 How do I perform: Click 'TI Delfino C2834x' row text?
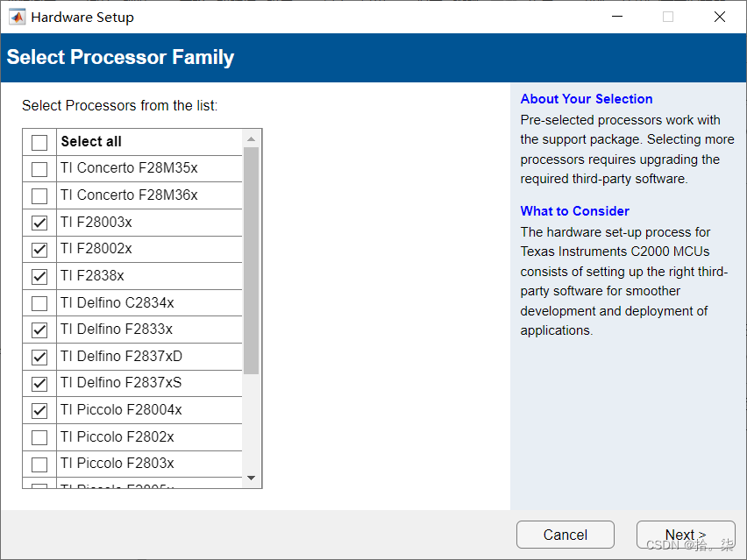coord(117,302)
